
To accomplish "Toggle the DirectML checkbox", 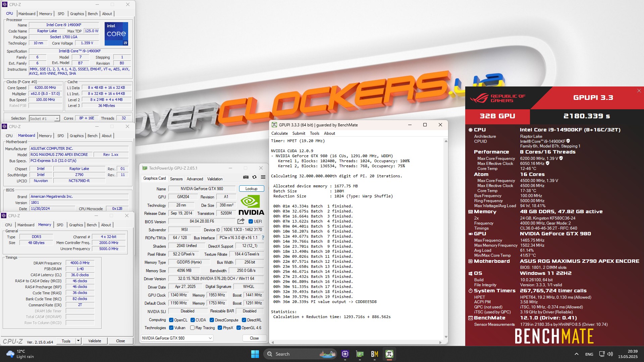I will click(244, 320).
